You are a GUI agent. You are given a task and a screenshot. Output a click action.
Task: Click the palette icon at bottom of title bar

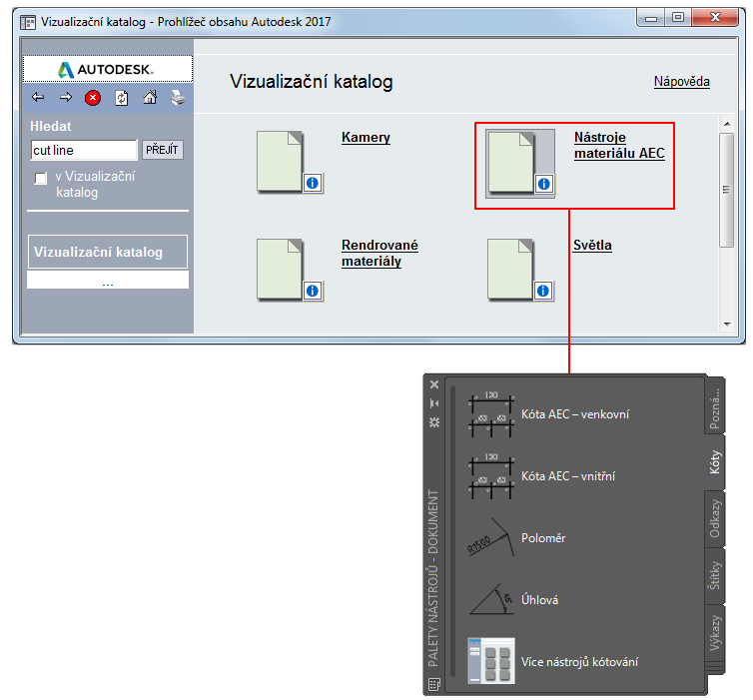coord(434,684)
